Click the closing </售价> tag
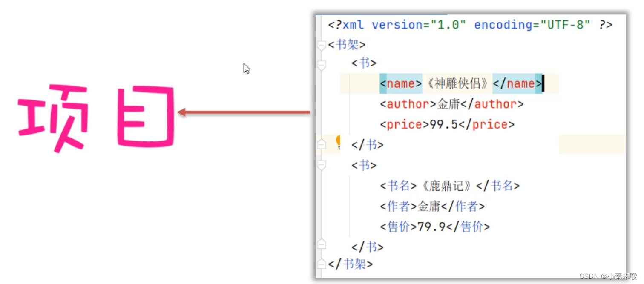644x284 pixels. coord(468,227)
